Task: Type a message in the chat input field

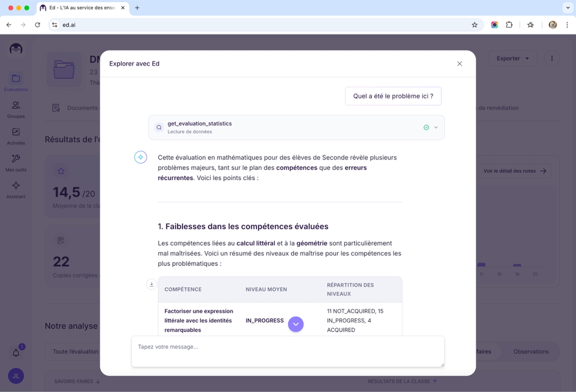Action: click(288, 351)
